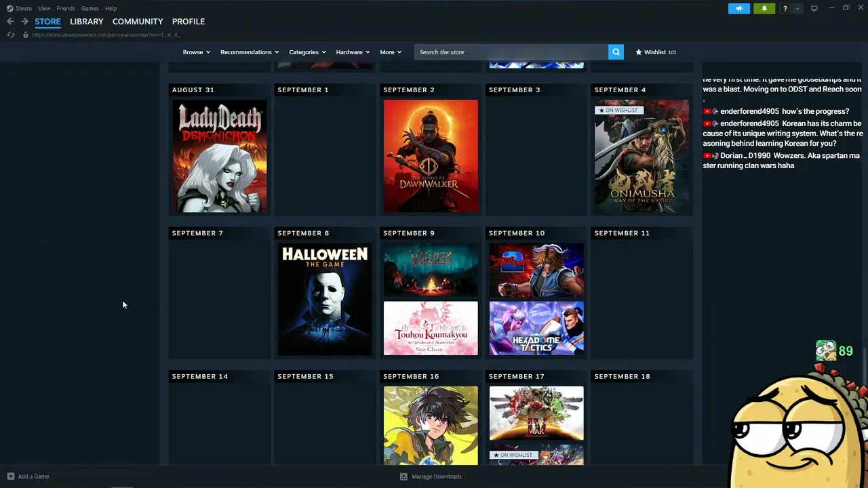Expand the arrow next to the help button
868x488 pixels.
click(x=797, y=8)
